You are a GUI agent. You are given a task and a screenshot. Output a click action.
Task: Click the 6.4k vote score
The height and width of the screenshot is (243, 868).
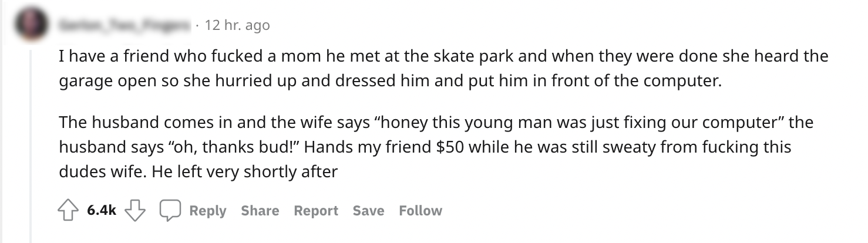(x=101, y=211)
